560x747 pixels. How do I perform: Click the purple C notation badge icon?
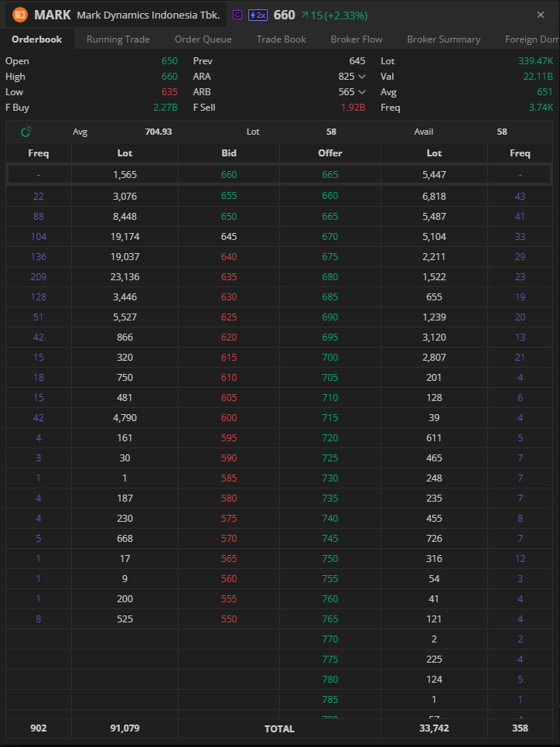(x=237, y=15)
